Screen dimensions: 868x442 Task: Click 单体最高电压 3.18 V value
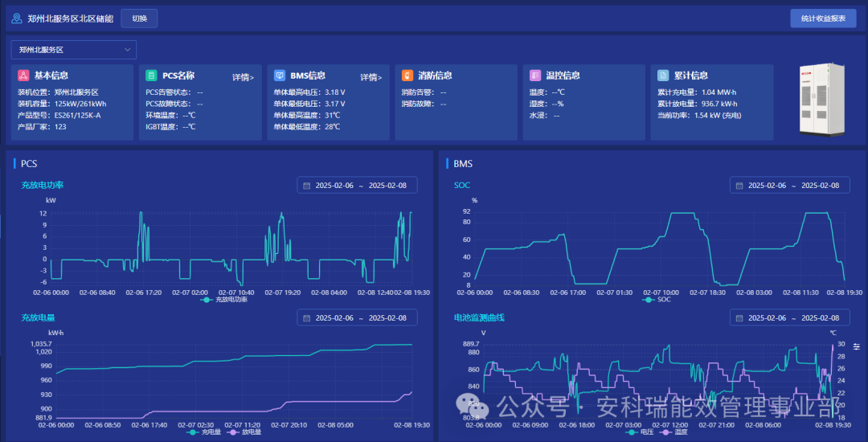335,92
